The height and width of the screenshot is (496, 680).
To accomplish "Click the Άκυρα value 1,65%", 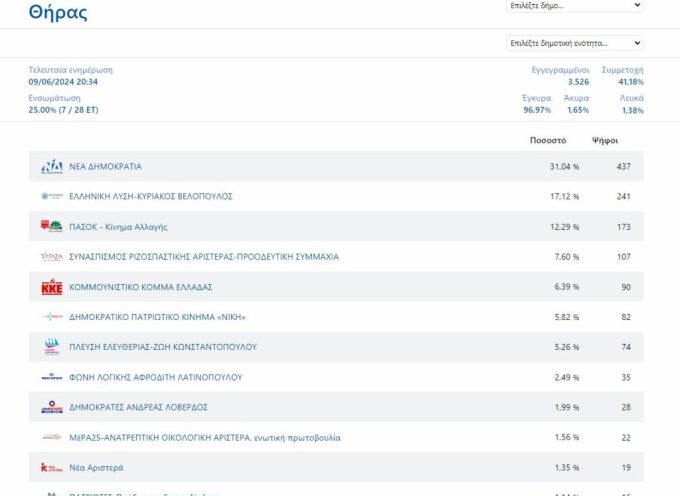I will point(578,110).
